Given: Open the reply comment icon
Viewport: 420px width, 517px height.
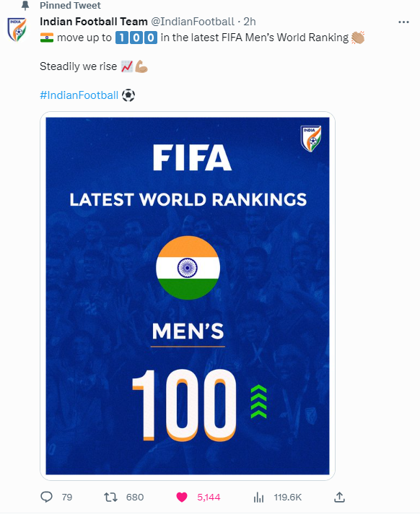Looking at the screenshot, I should pyautogui.click(x=46, y=497).
